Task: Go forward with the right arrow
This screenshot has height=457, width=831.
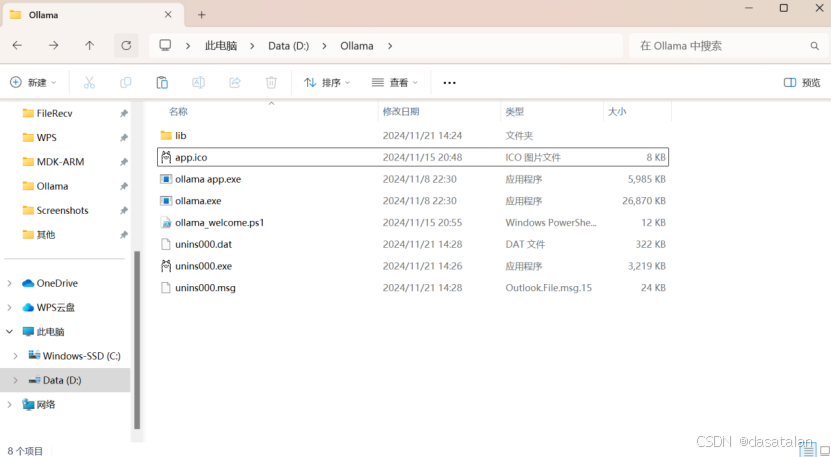Action: pyautogui.click(x=54, y=46)
